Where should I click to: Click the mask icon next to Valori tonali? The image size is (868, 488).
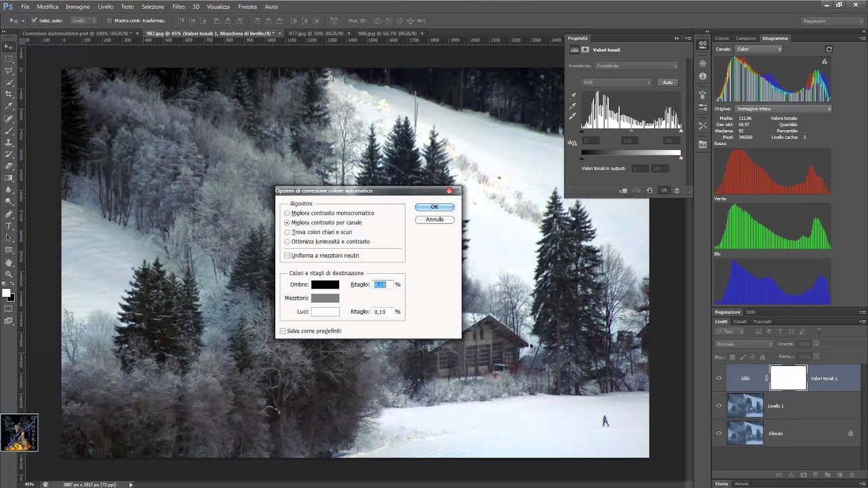click(x=585, y=49)
